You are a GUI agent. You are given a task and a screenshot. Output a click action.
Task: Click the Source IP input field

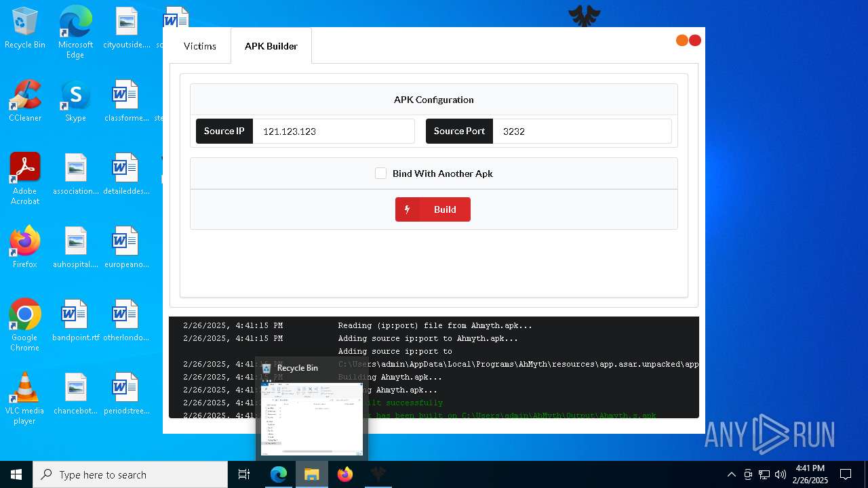click(334, 131)
